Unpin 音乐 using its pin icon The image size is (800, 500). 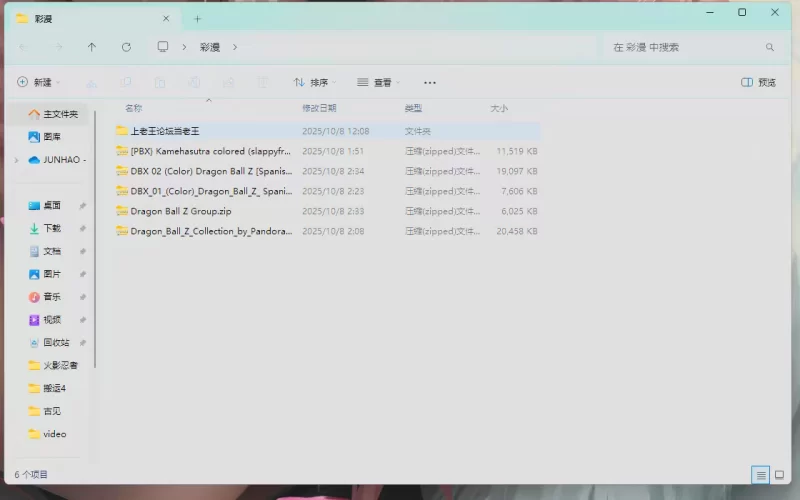tap(82, 297)
